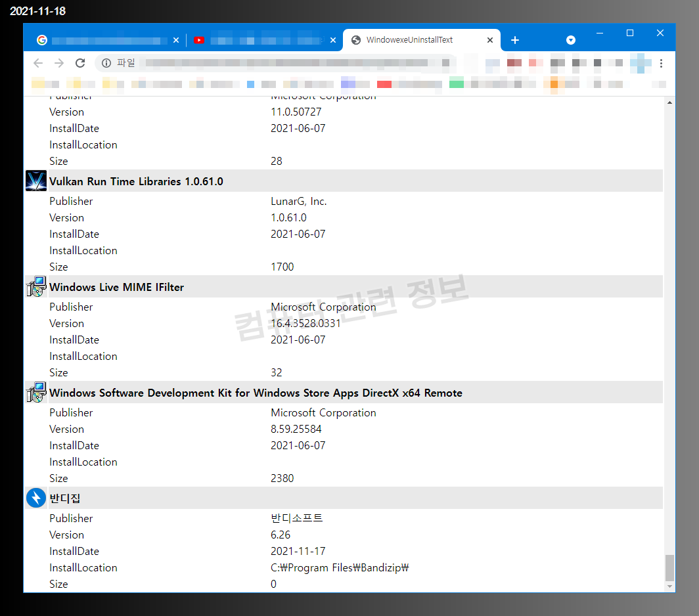
Task: Click scrollbar down arrow
Action: click(669, 586)
